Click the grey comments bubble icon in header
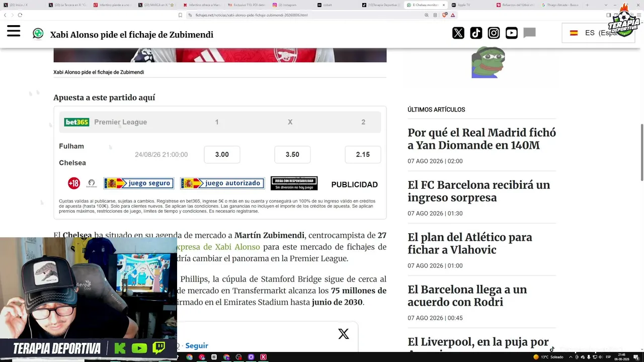This screenshot has width=644, height=362. click(529, 33)
